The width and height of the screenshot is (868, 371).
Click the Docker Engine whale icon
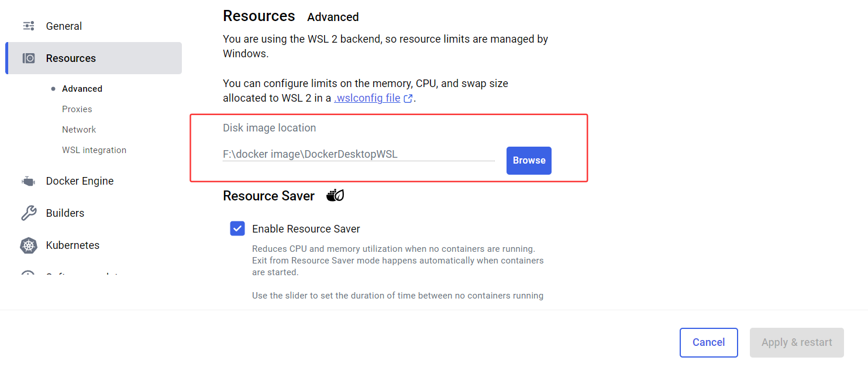coord(28,181)
